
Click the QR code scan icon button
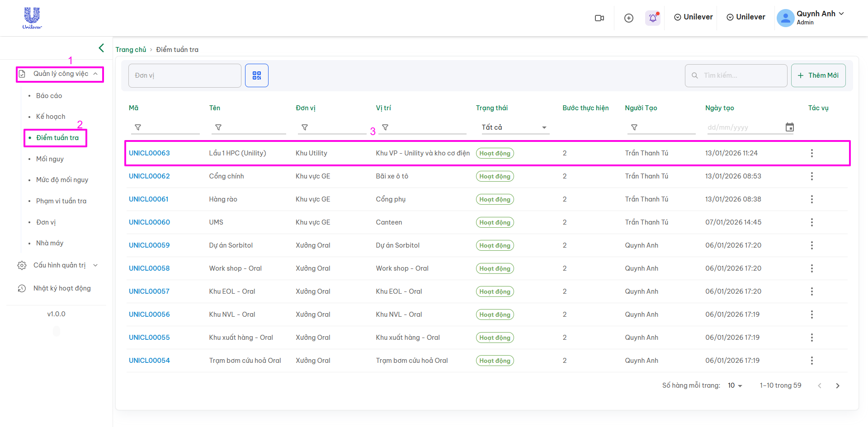[256, 75]
